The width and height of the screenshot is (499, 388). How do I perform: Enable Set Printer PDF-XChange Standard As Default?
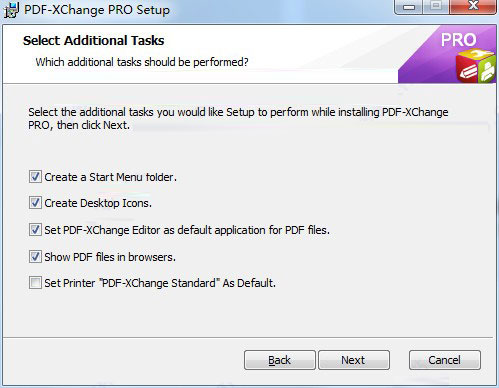[x=35, y=283]
